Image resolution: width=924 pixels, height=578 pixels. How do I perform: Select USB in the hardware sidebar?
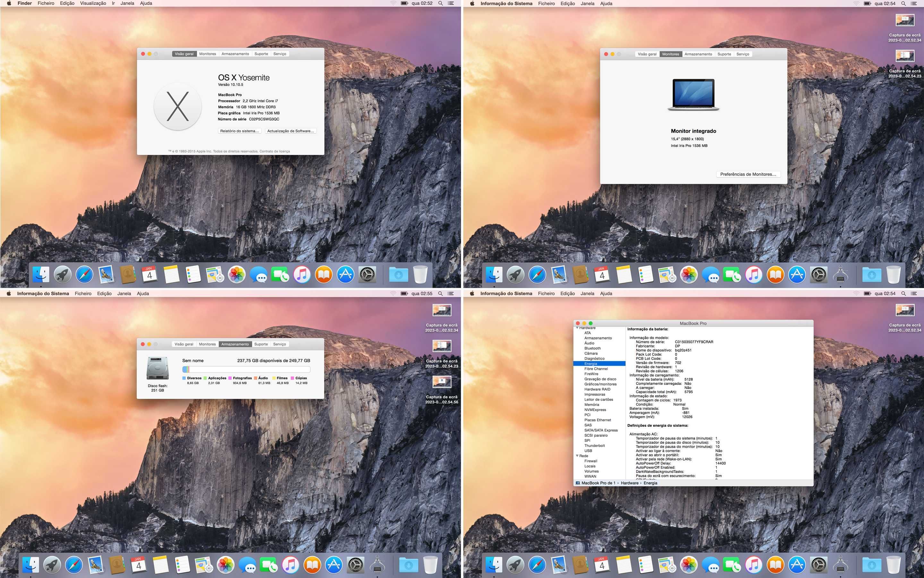click(588, 451)
